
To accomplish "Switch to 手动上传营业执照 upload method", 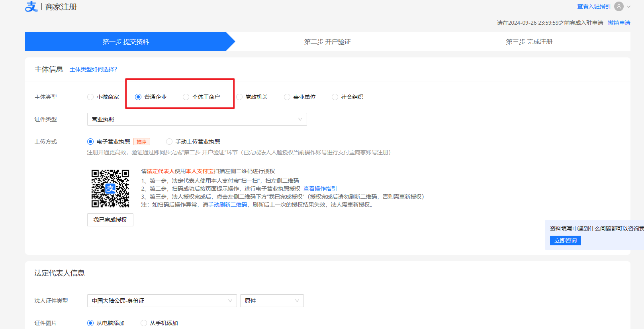I will tap(169, 142).
